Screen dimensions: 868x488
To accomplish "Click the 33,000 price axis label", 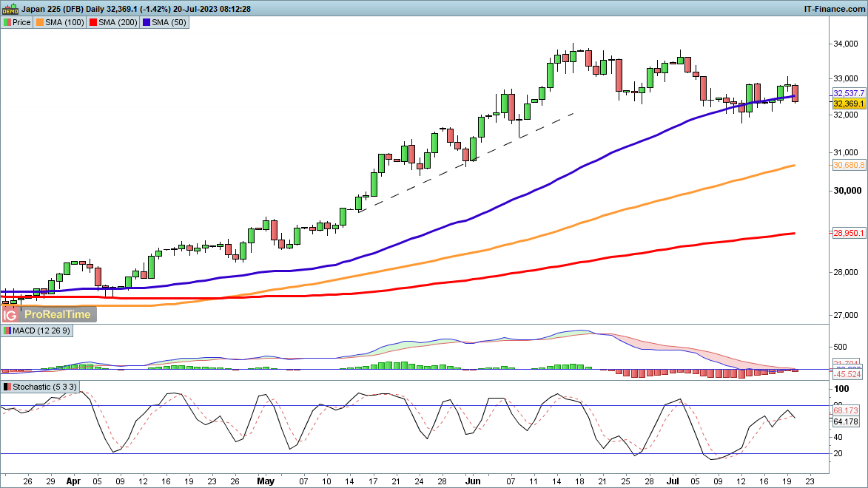I will pos(846,79).
